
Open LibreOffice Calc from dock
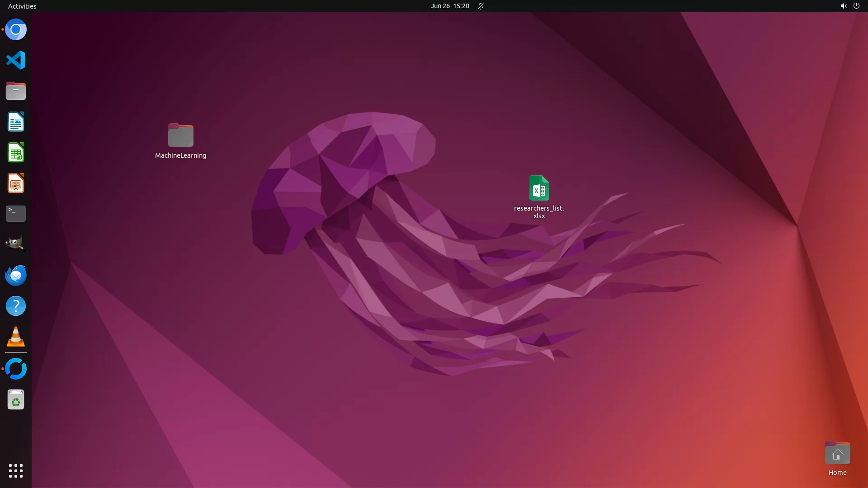[x=16, y=153]
